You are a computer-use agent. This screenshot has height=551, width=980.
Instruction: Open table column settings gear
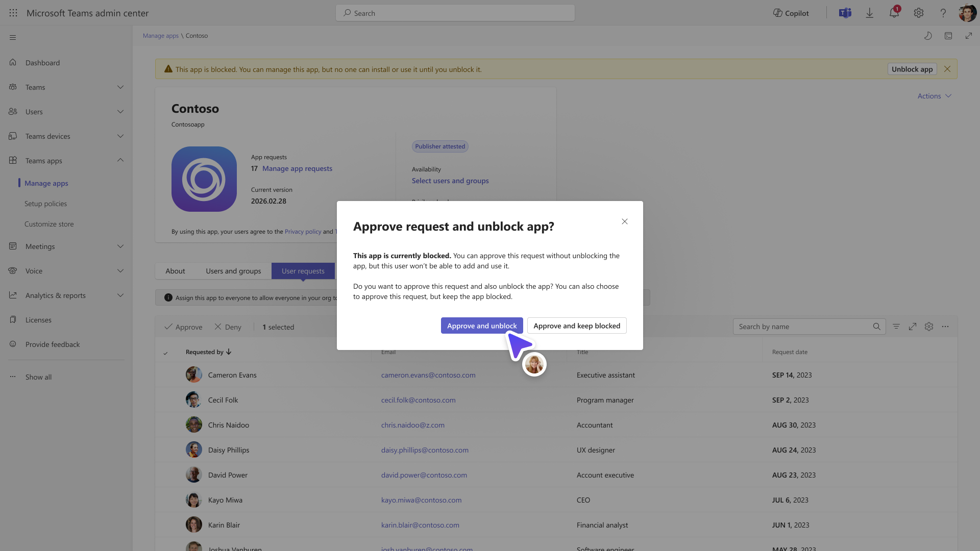point(929,327)
